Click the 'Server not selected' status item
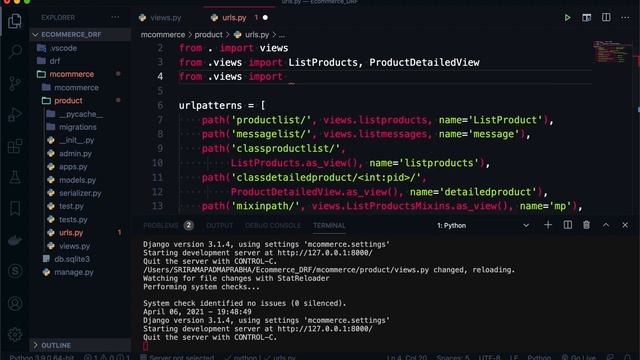Image resolution: width=640 pixels, height=360 pixels. [177, 358]
